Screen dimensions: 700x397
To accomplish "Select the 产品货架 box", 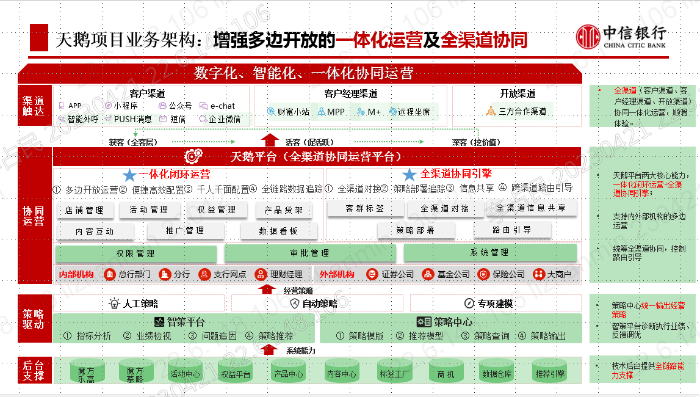I will (x=283, y=210).
